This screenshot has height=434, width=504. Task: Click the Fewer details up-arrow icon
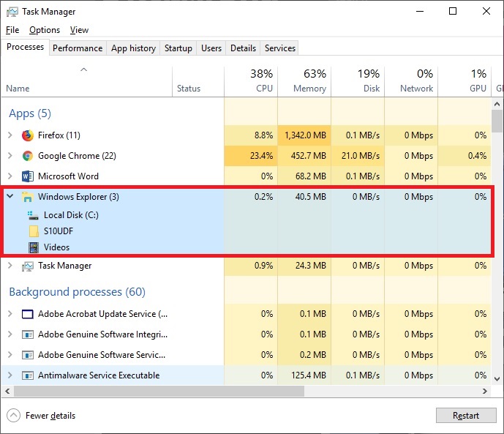pyautogui.click(x=13, y=416)
